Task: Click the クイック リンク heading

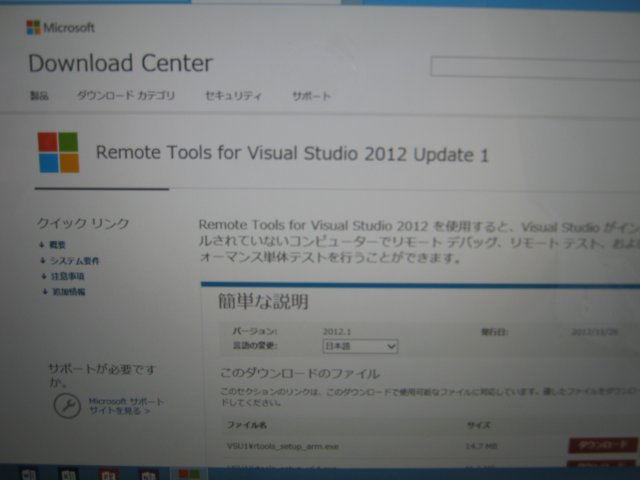Action: (x=83, y=223)
